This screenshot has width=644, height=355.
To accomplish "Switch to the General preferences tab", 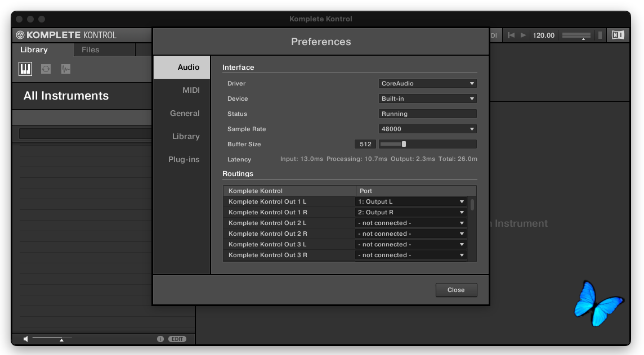I will tap(182, 113).
